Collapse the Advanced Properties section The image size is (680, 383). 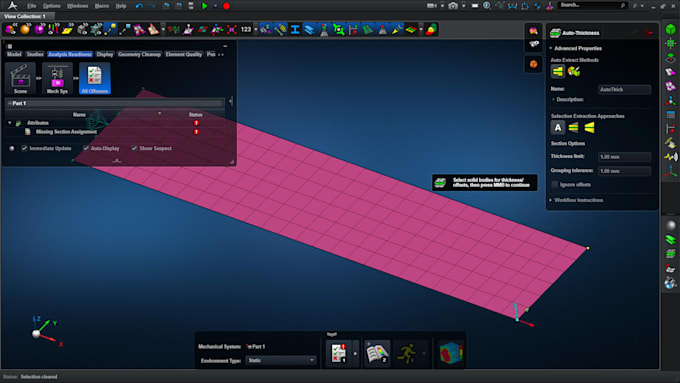pos(551,49)
